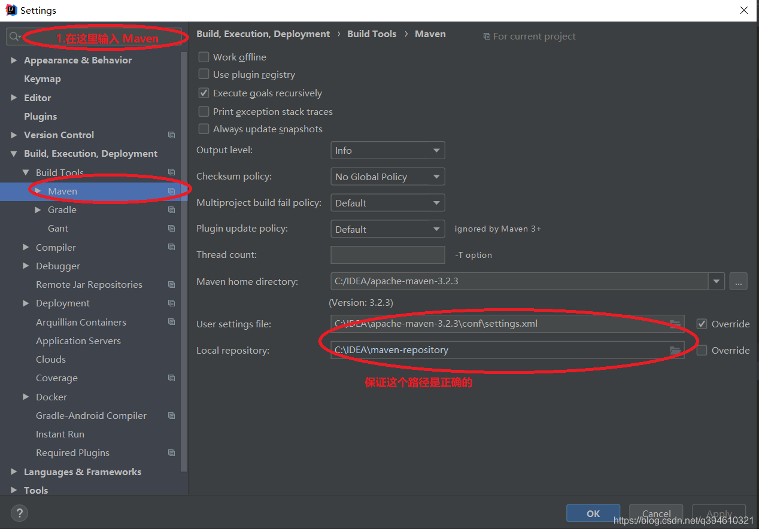Expand the Editor tree node
Image resolution: width=759 pixels, height=532 pixels.
pos(14,98)
